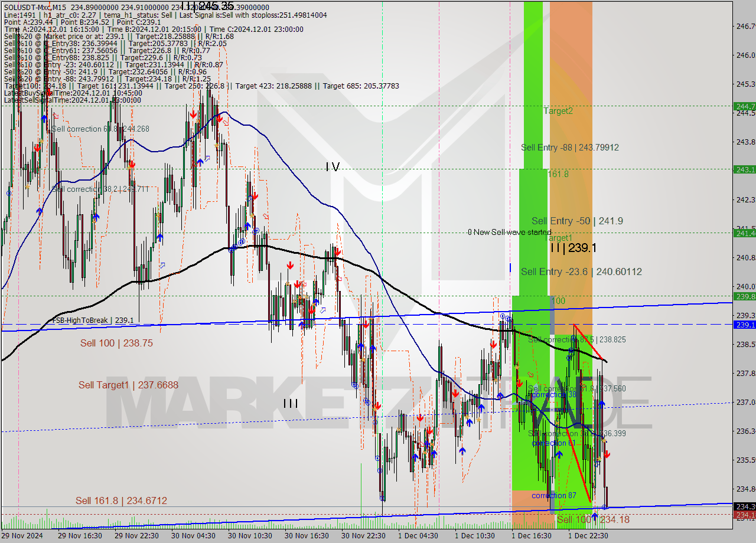This screenshot has height=543, width=756.
Task: Click the '1 Dec 16:30' time axis label
Action: pos(532,536)
